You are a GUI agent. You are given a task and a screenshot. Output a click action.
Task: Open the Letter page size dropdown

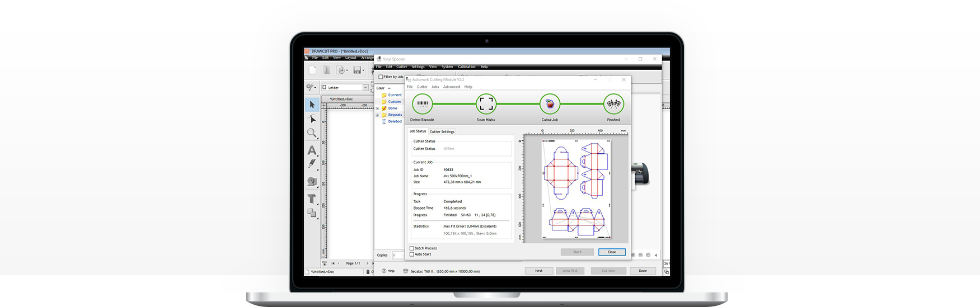click(365, 88)
